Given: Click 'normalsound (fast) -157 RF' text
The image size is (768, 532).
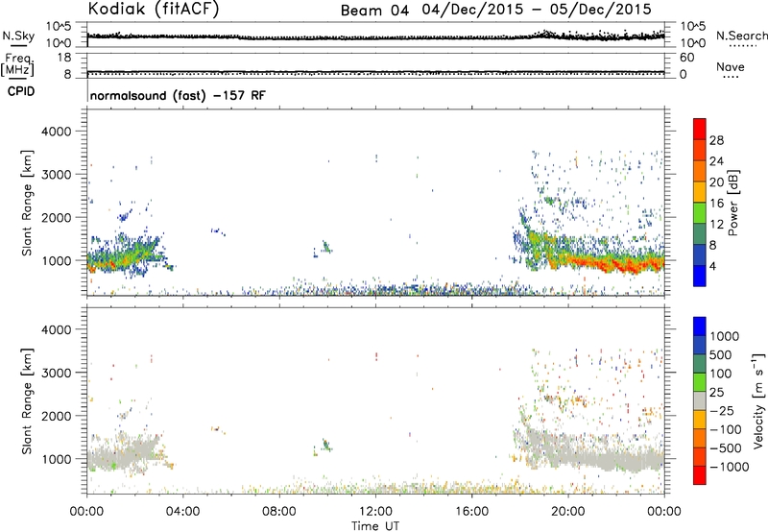Looking at the screenshot, I should coord(178,95).
